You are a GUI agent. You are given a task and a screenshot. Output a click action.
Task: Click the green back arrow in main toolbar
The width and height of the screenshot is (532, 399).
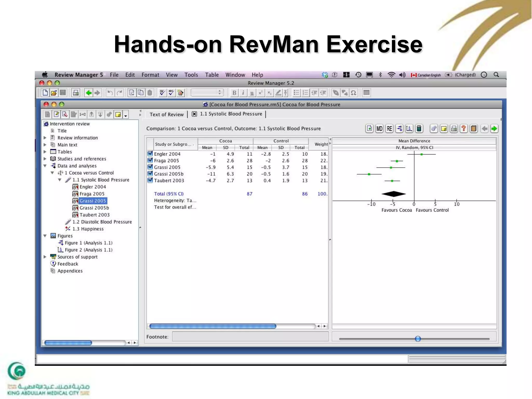[x=89, y=93]
